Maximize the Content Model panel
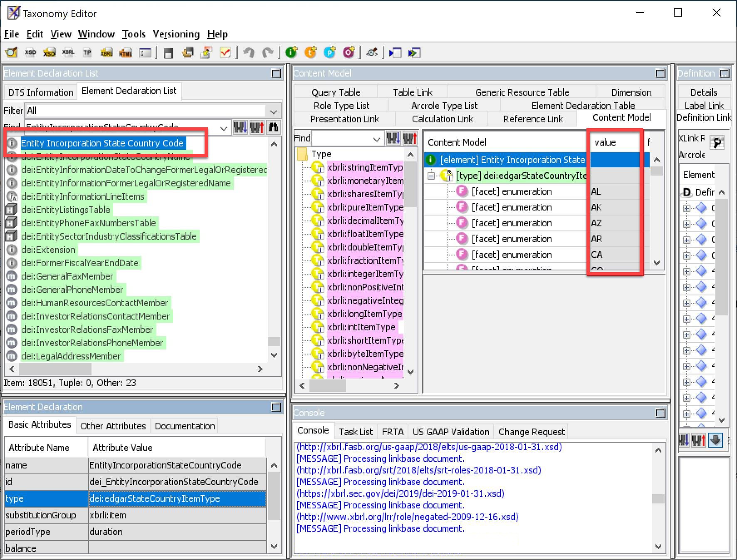 (660, 74)
